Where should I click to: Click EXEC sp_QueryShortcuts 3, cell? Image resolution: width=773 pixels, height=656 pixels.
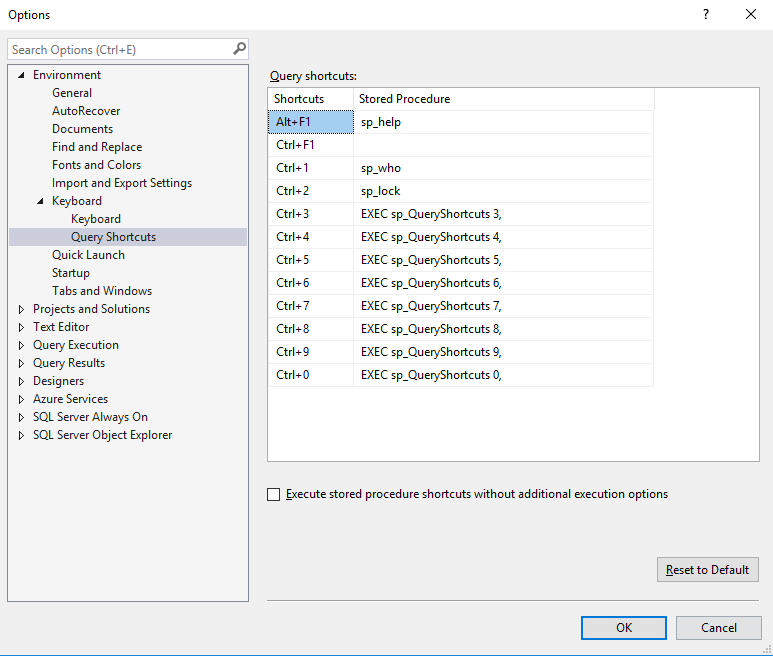503,214
